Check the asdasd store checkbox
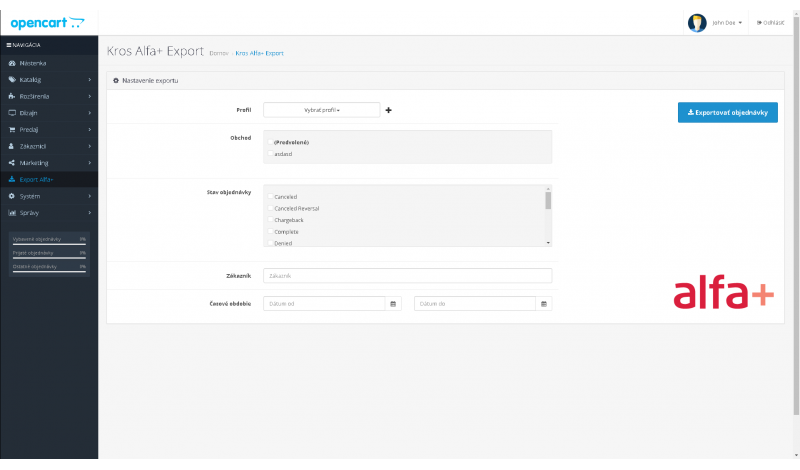The height and width of the screenshot is (470, 800). [270, 153]
